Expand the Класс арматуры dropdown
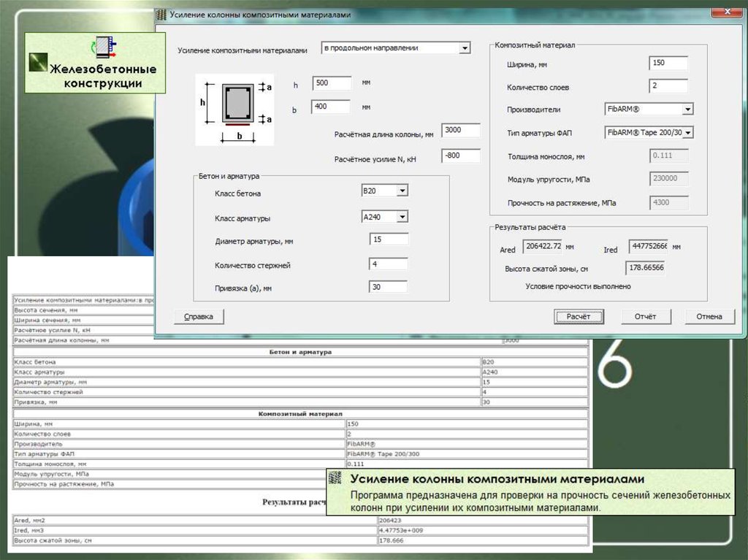Viewport: 748px width, 560px height. pos(402,217)
